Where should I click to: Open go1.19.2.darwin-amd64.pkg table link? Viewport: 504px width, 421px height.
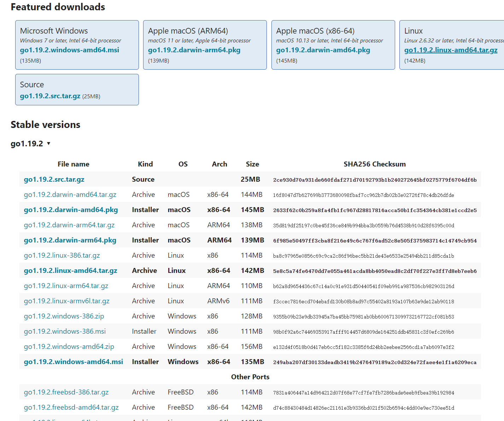(x=71, y=210)
